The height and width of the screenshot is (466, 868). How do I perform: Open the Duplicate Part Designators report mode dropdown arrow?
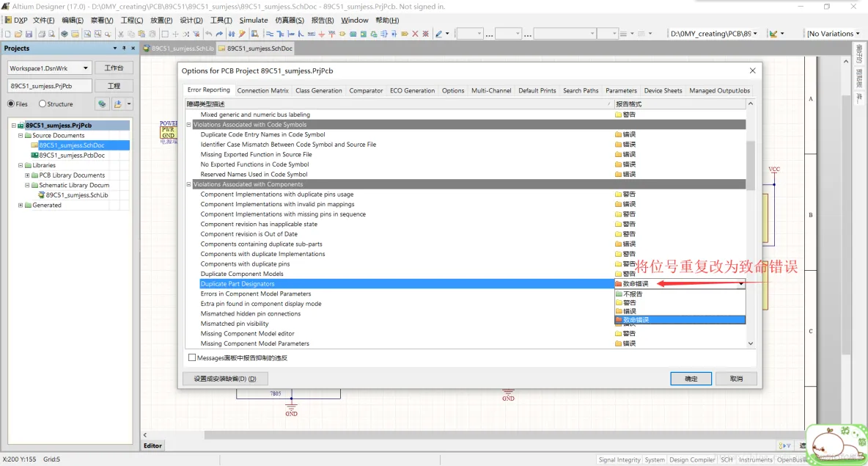[740, 284]
